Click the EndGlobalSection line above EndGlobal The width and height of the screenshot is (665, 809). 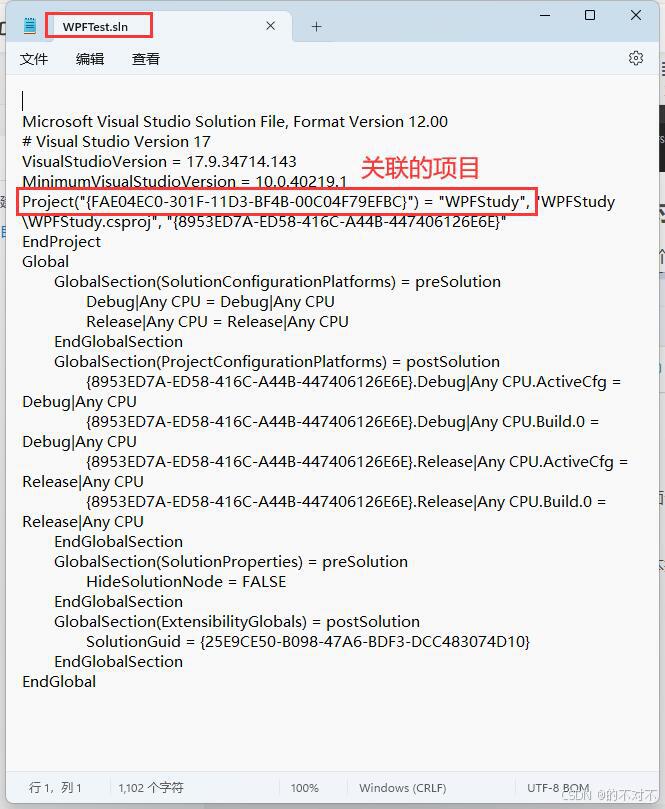click(x=118, y=662)
